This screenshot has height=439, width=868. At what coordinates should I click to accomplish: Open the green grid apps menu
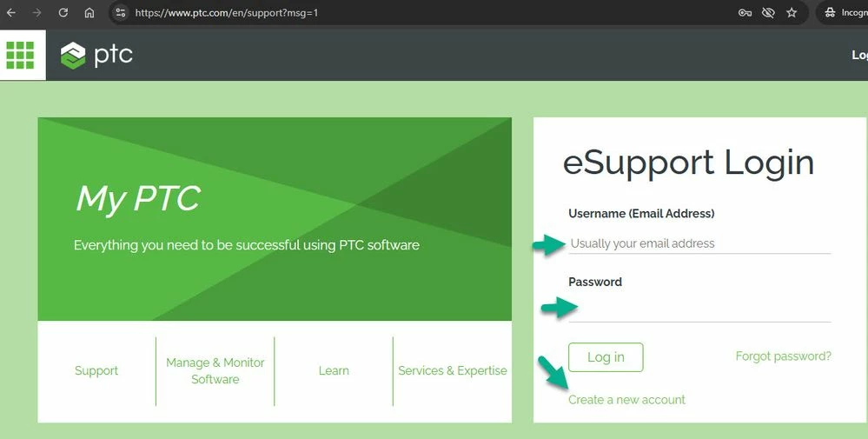21,55
